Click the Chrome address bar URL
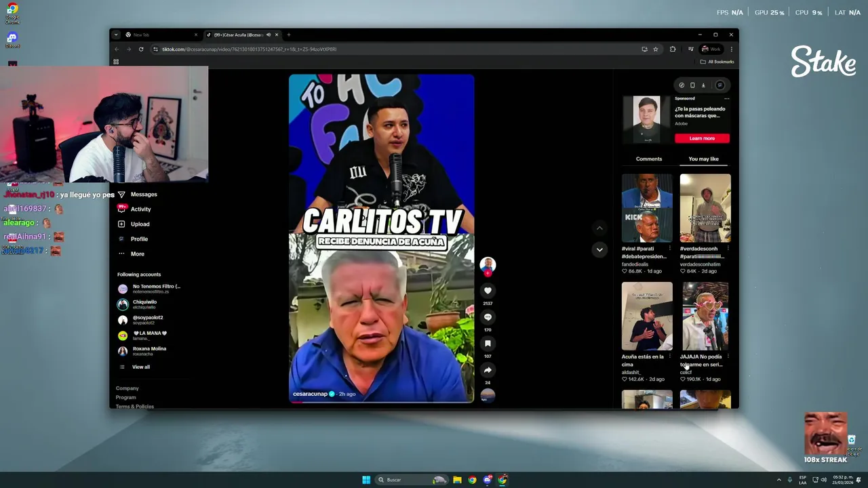868x488 pixels. coord(249,49)
